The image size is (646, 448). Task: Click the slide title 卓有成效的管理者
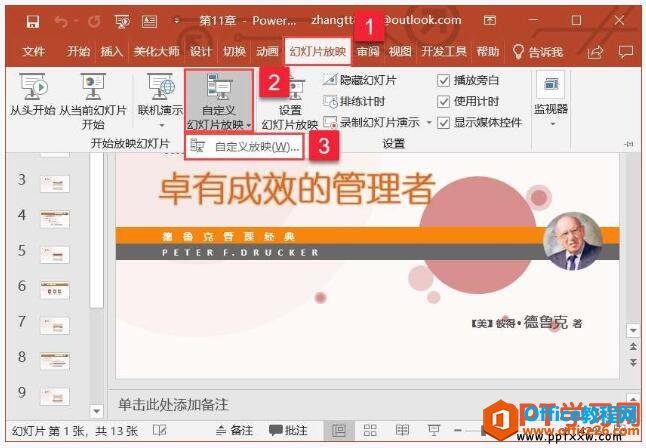(297, 189)
